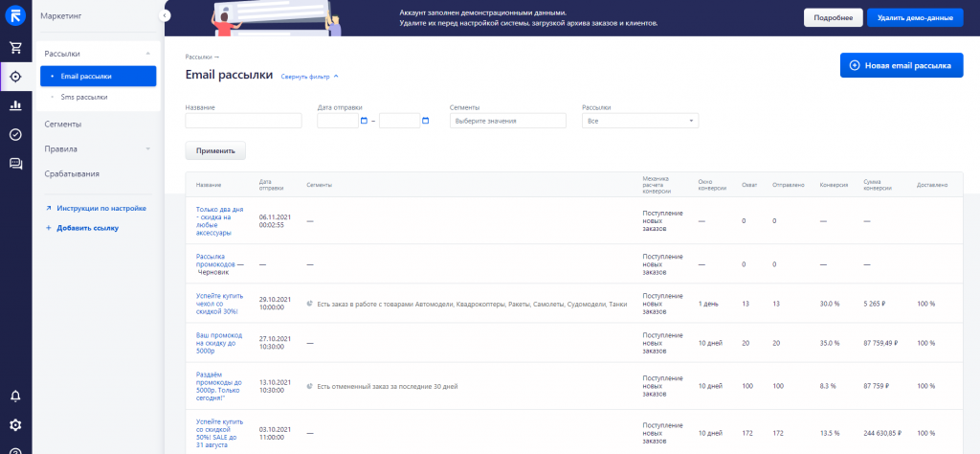Focus the Название filter input field
This screenshot has height=454, width=980.
[243, 121]
